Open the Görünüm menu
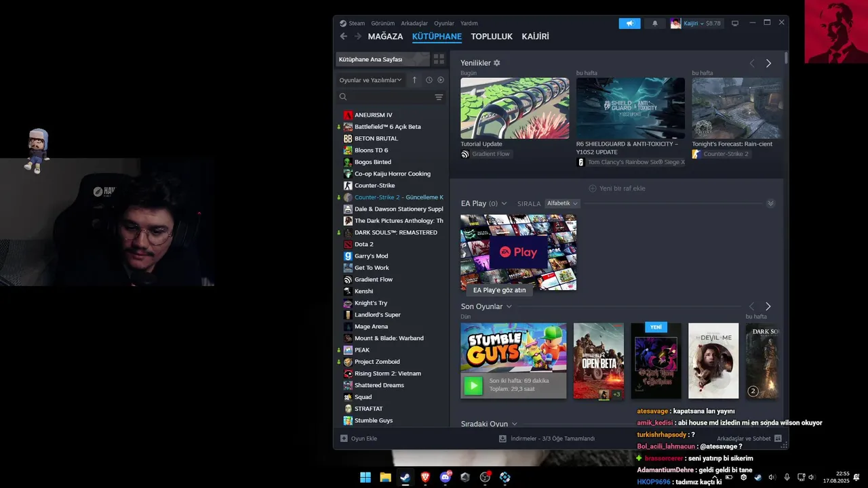This screenshot has width=868, height=488. [382, 23]
